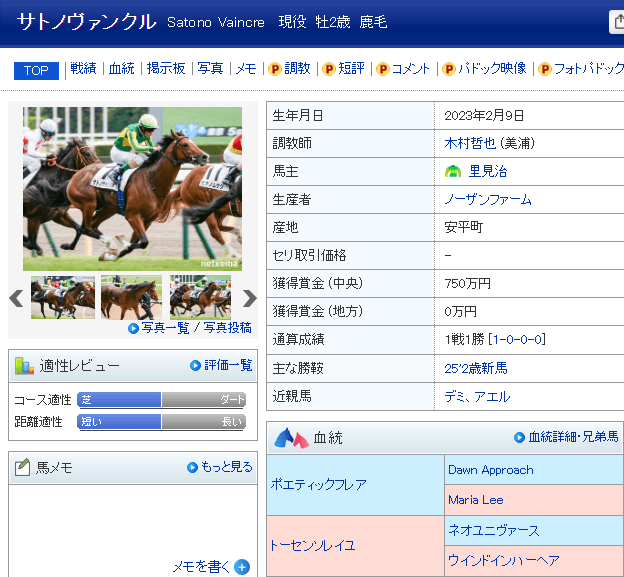
Task: Open 25'2歳新馬 race link
Action: click(476, 368)
